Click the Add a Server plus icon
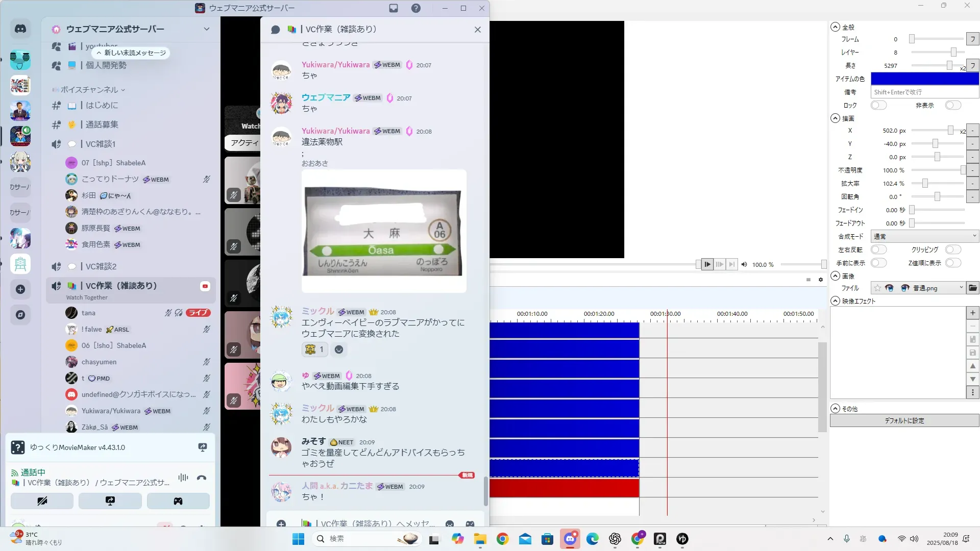Screen dimensions: 980x551 point(20,289)
